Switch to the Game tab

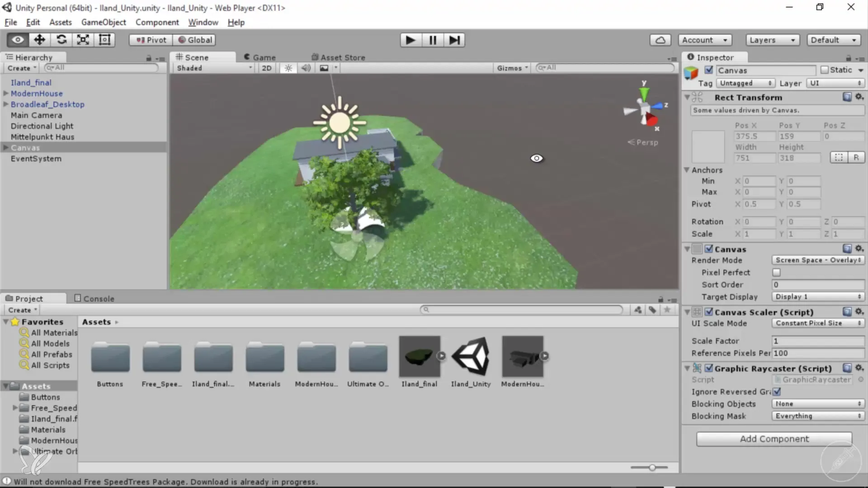pyautogui.click(x=260, y=57)
